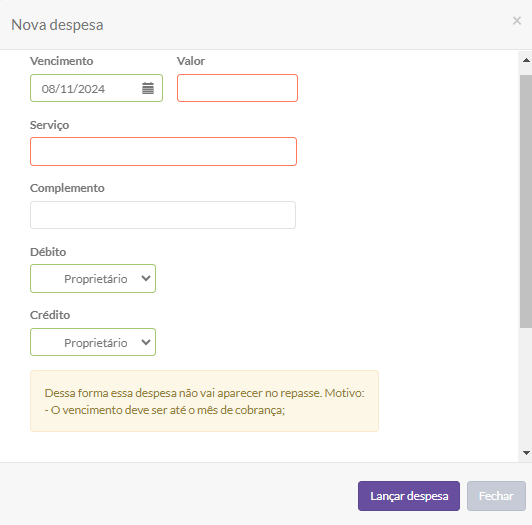Expand the Crédito Proprietário dropdown
Viewport: 532px width, 525px height.
pos(93,342)
